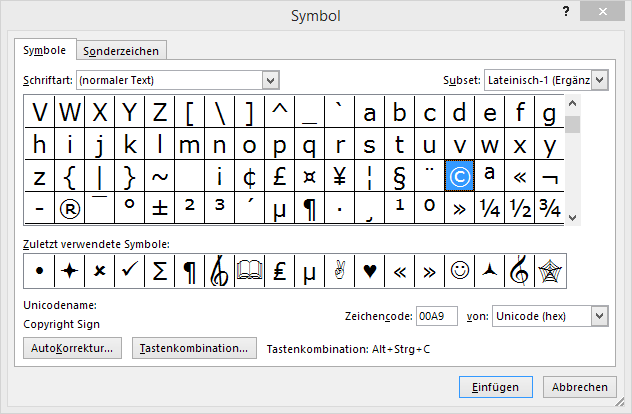Click the open book symbol
The height and width of the screenshot is (414, 632).
coord(248,270)
